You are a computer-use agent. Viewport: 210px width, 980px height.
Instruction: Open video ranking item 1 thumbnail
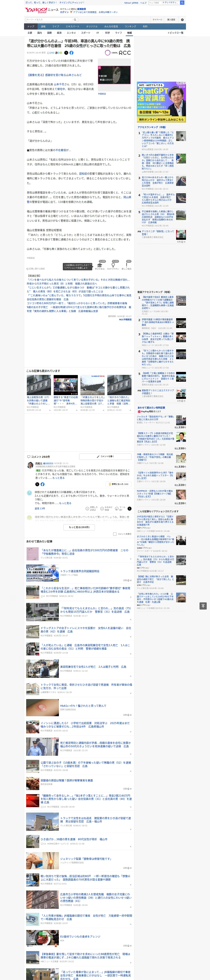pyautogui.click(x=181, y=301)
